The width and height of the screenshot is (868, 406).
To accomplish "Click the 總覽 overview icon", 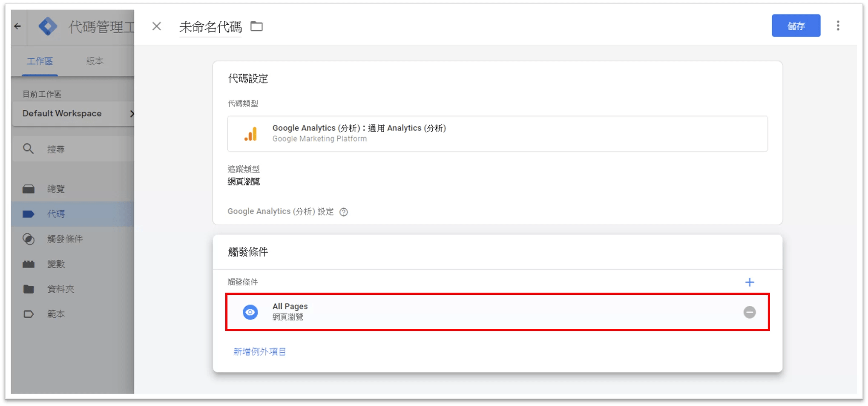I will coord(29,189).
